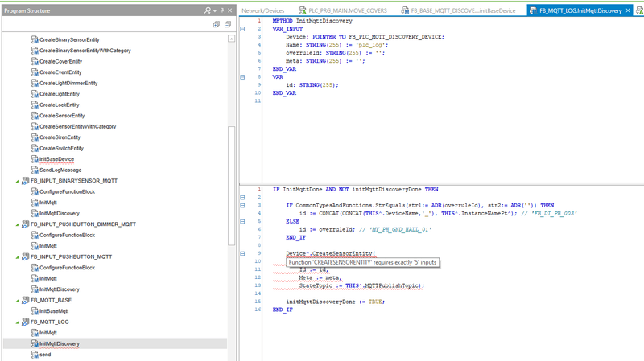The height and width of the screenshot is (361, 644).
Task: Activate FB_MQTT_LOG.InitMqttDiscovery tab
Action: [x=580, y=10]
